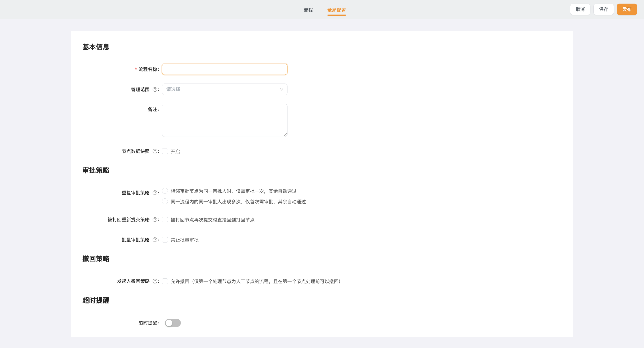This screenshot has height=348, width=644.
Task: Check the 允许撤回 checkbox
Action: [x=165, y=281]
